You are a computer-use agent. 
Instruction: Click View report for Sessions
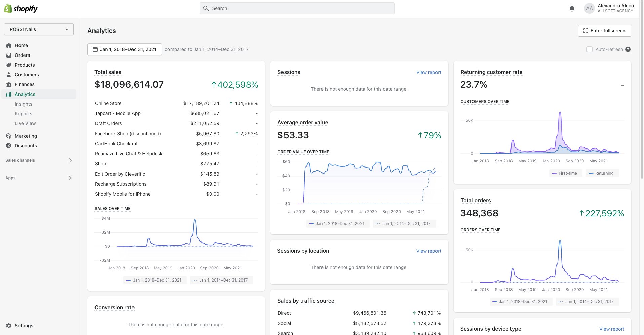428,72
